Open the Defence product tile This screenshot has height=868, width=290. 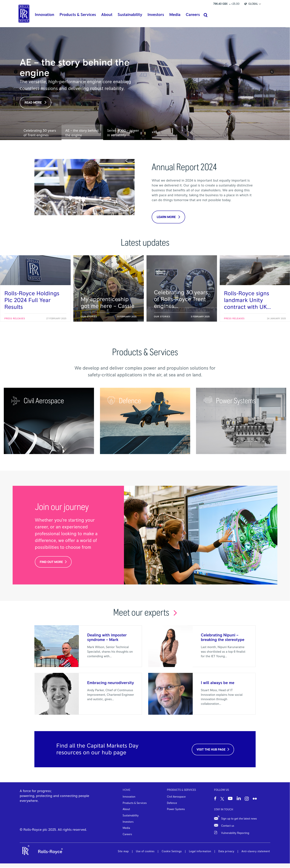click(x=145, y=421)
